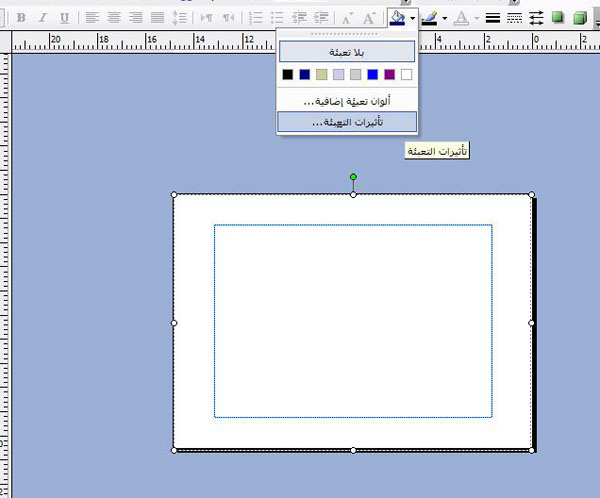This screenshot has width=600, height=498.
Task: Toggle Italic text formatting
Action: pyautogui.click(x=42, y=18)
